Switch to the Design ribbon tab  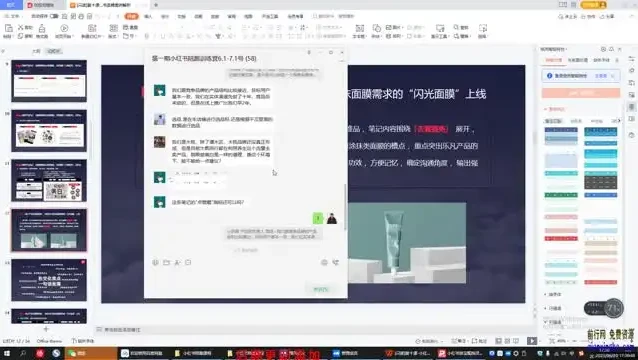[x=165, y=16]
